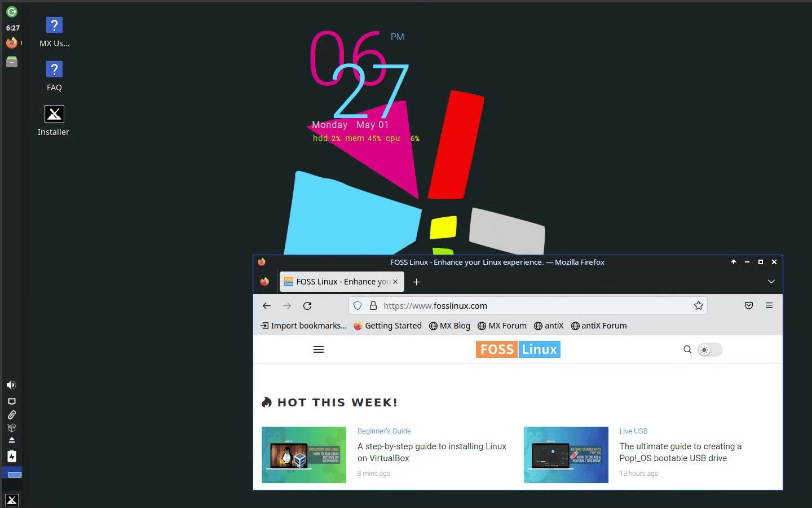Image resolution: width=812 pixels, height=508 pixels.
Task: Go forward in Firefox
Action: coord(287,306)
